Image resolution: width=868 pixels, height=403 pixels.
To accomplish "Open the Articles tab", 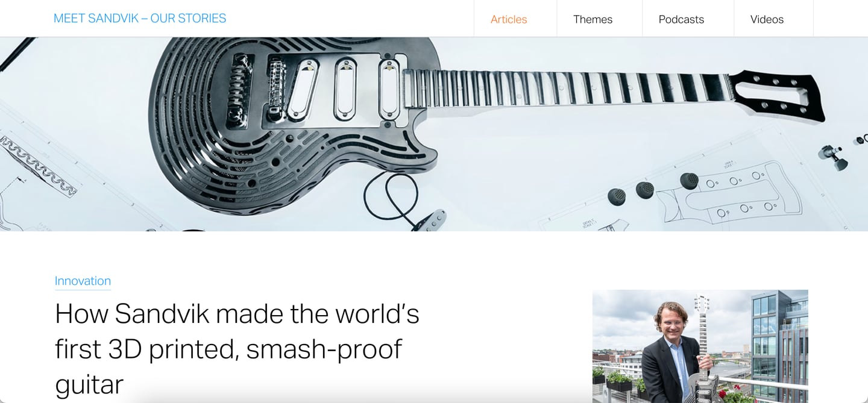I will click(509, 19).
